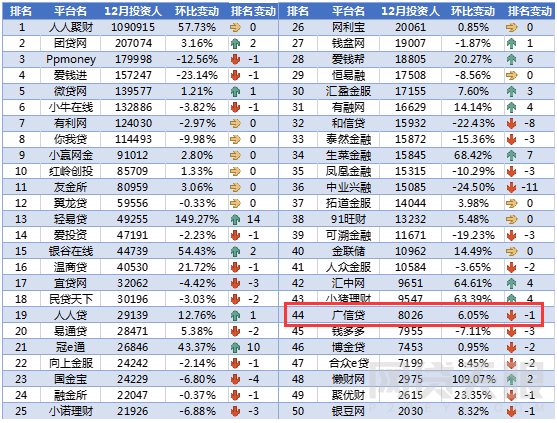Select the platform name 钱盆网
The image size is (557, 423).
coord(348,43)
